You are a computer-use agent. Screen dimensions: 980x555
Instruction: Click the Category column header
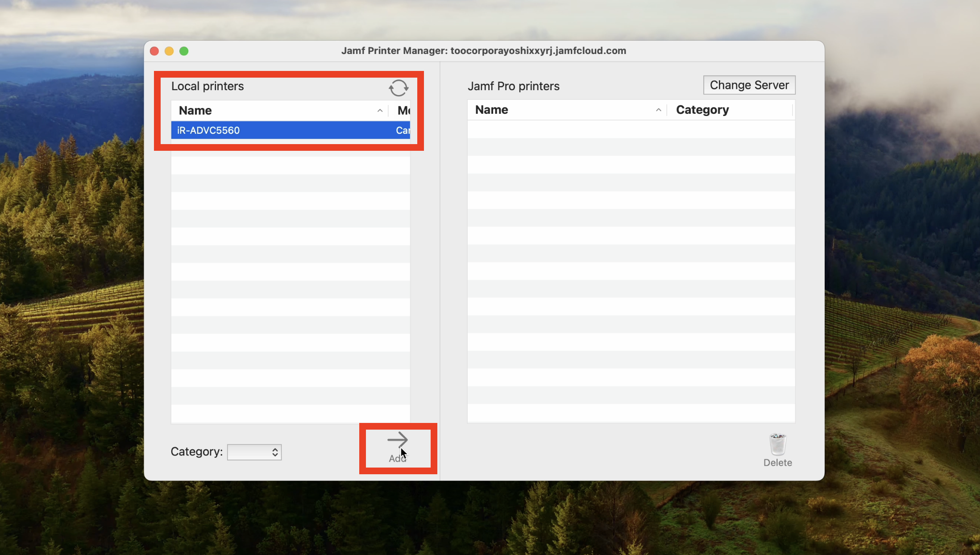731,110
